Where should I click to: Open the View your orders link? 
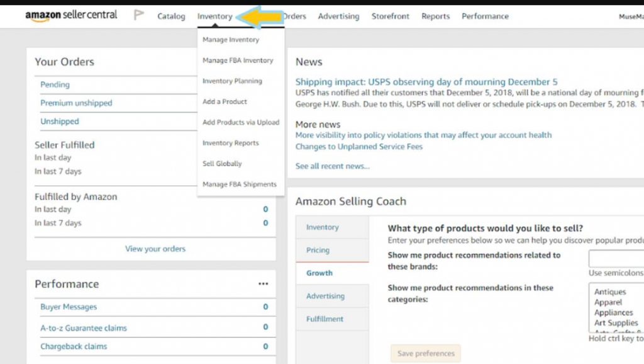tap(155, 249)
